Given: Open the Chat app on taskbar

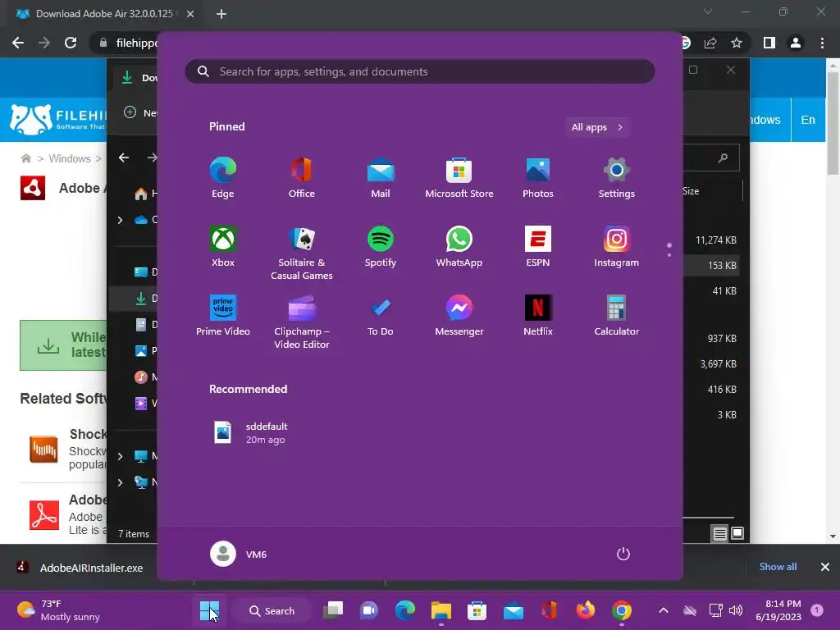Looking at the screenshot, I should point(369,610).
